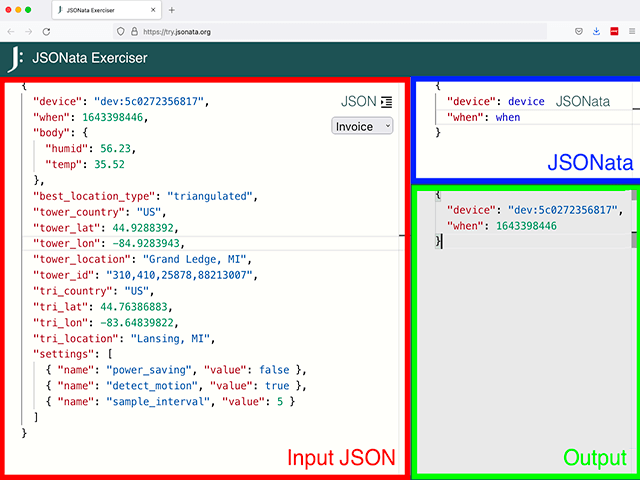The image size is (640, 480).
Task: Click the tri_lon value -83.64839822
Action: coord(137,323)
